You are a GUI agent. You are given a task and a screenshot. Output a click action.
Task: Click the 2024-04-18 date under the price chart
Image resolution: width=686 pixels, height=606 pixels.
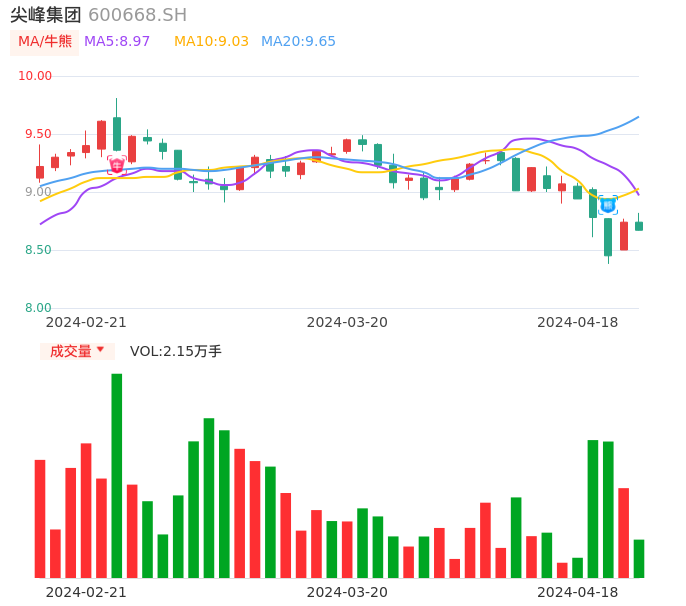tap(578, 322)
